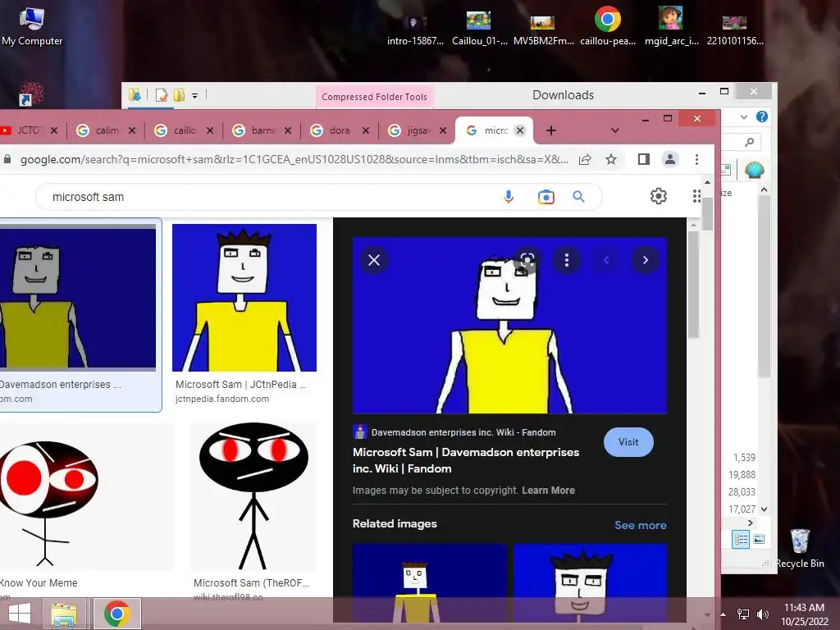840x630 pixels.
Task: Switch Downloads to large icons view
Action: (759, 539)
